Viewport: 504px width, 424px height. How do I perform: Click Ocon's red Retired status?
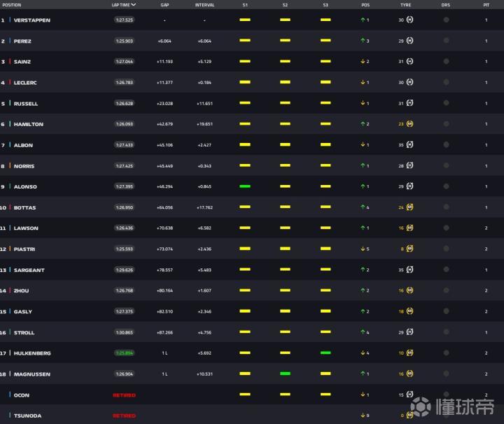[x=124, y=395]
